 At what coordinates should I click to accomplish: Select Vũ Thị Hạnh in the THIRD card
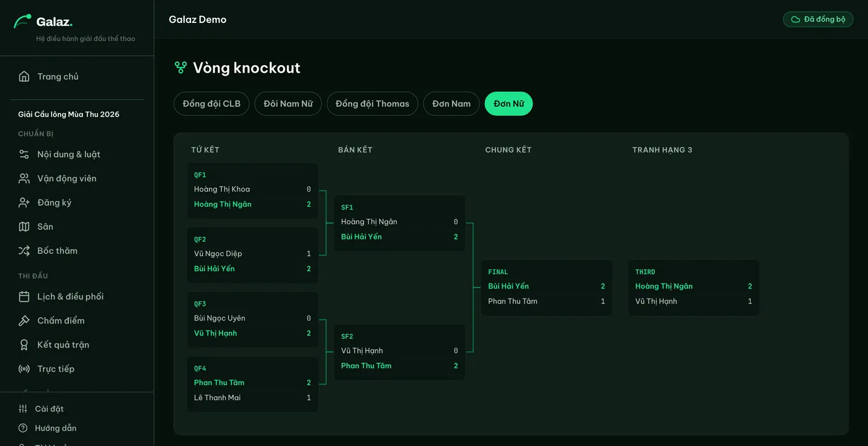[x=656, y=301]
